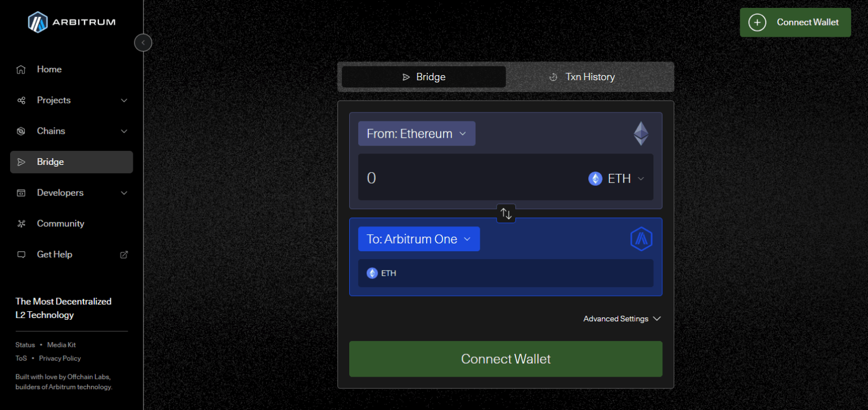Open the From: Ethereum network dropdown
This screenshot has height=410, width=868.
tap(416, 133)
